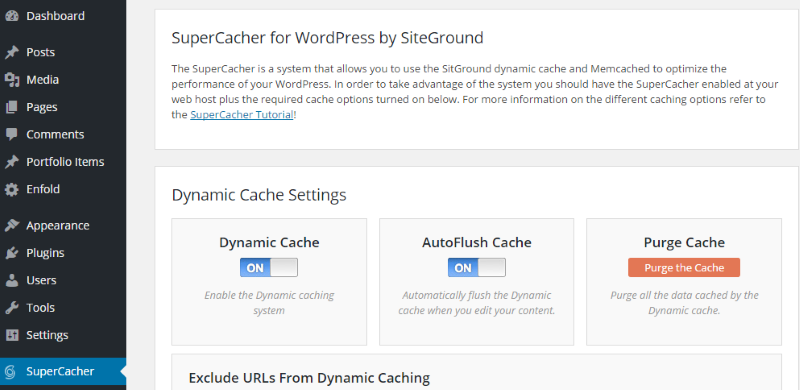
Task: Select the SuperCacher menu entry
Action: point(63,372)
